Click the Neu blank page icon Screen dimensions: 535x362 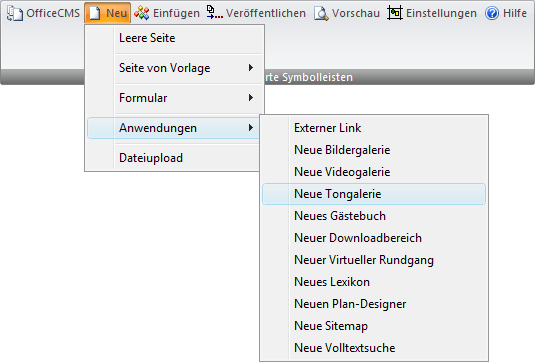click(x=95, y=13)
